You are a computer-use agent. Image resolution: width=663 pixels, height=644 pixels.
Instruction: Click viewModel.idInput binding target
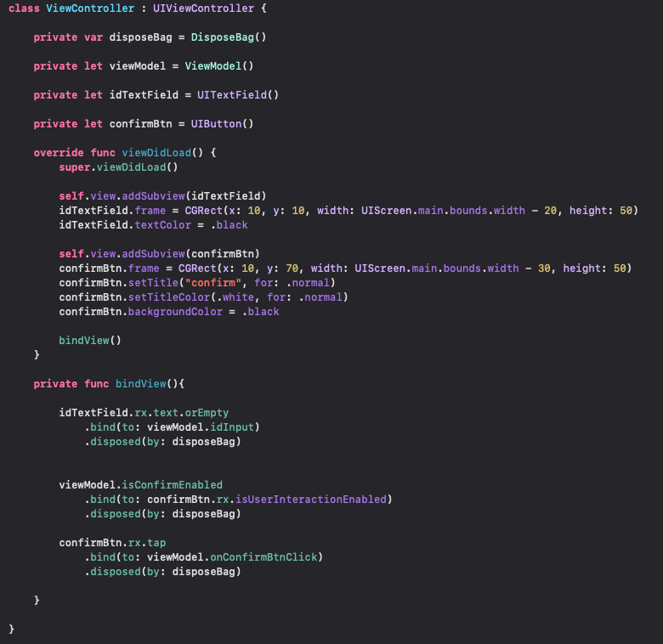pos(201,427)
